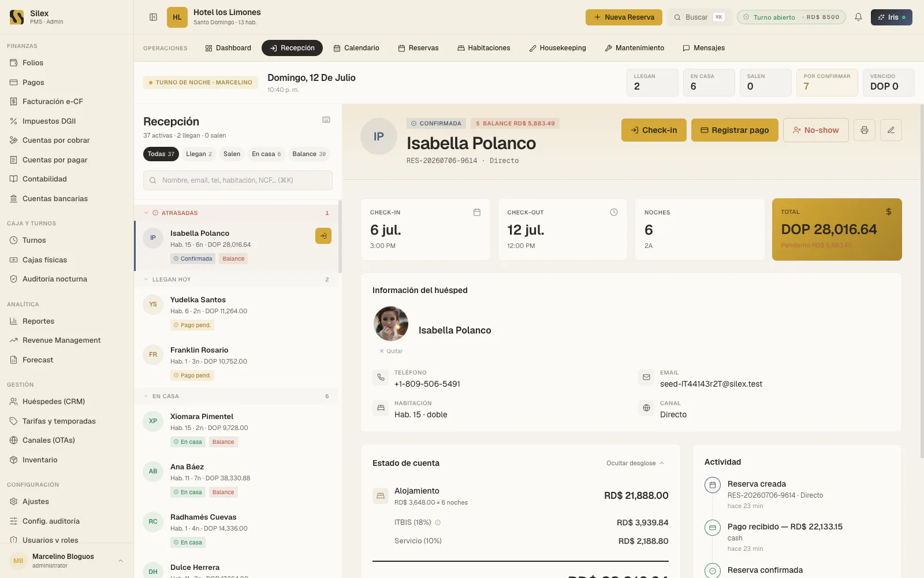Click the gold Total amount card
The image size is (924, 578).
(x=837, y=229)
